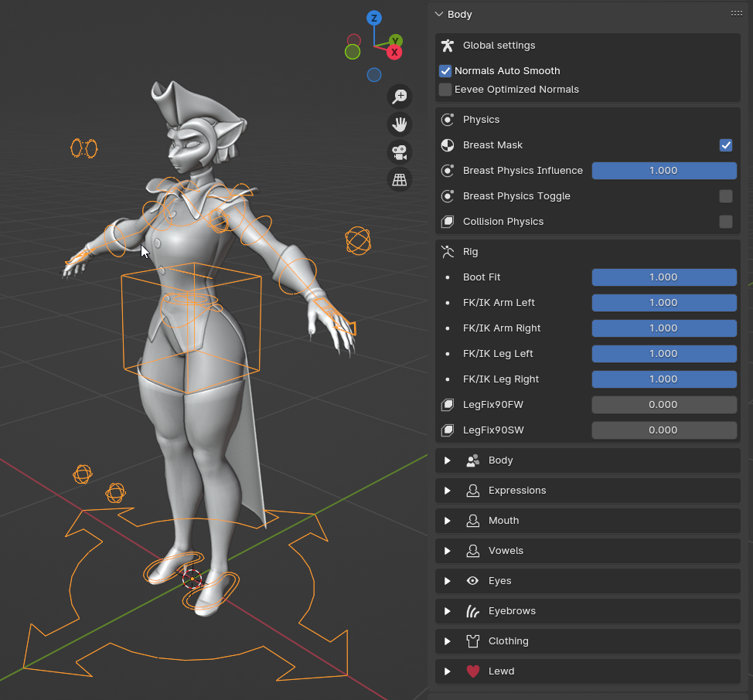
Task: Enable Eevee Optimized Normals checkbox
Action: click(x=445, y=90)
